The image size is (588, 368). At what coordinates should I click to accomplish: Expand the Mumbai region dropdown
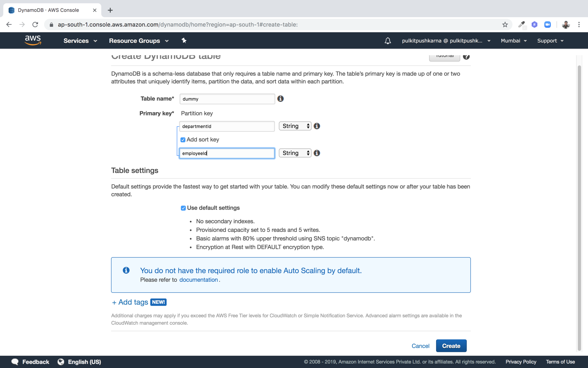pos(513,41)
